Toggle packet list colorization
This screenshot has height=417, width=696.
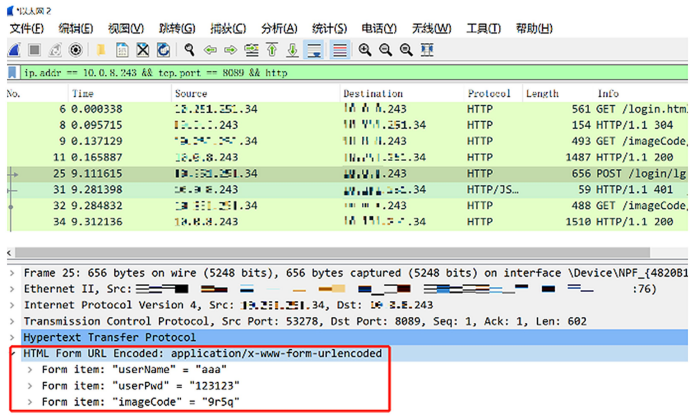coord(340,50)
